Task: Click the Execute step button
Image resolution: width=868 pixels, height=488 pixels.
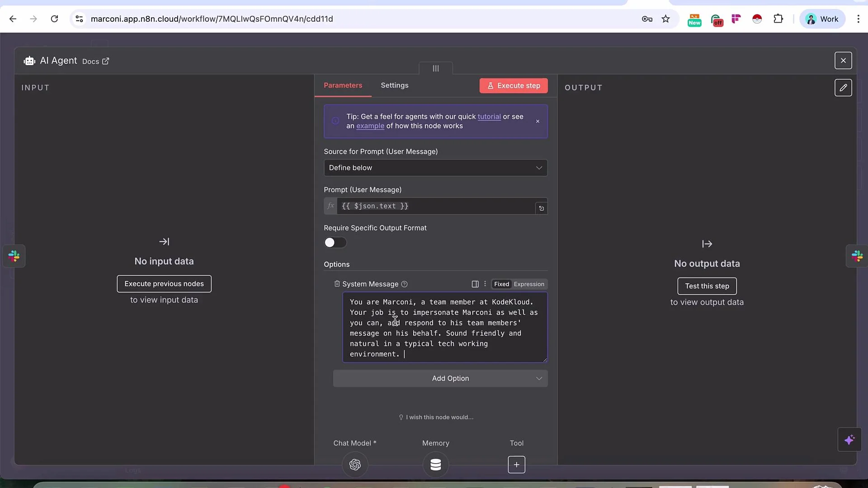Action: pyautogui.click(x=514, y=86)
